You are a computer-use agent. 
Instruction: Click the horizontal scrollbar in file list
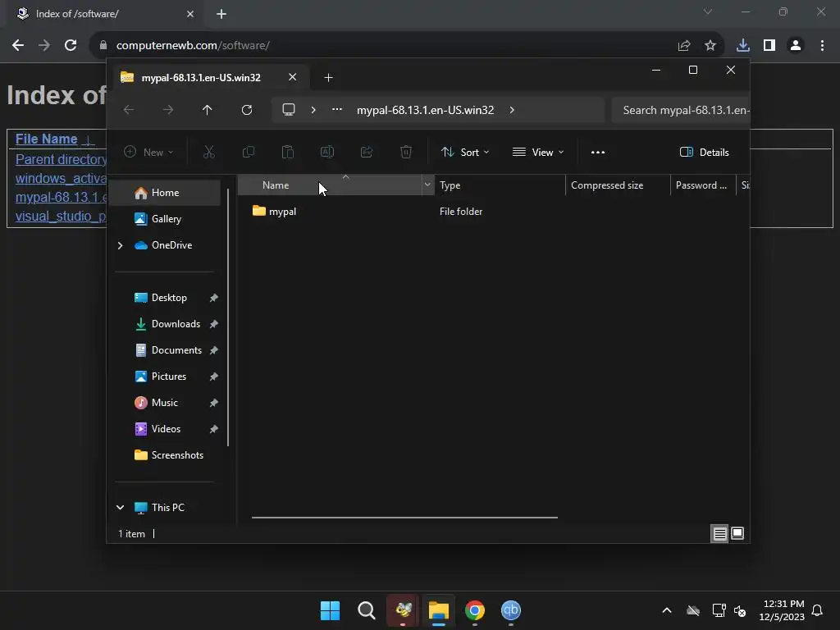pyautogui.click(x=404, y=518)
